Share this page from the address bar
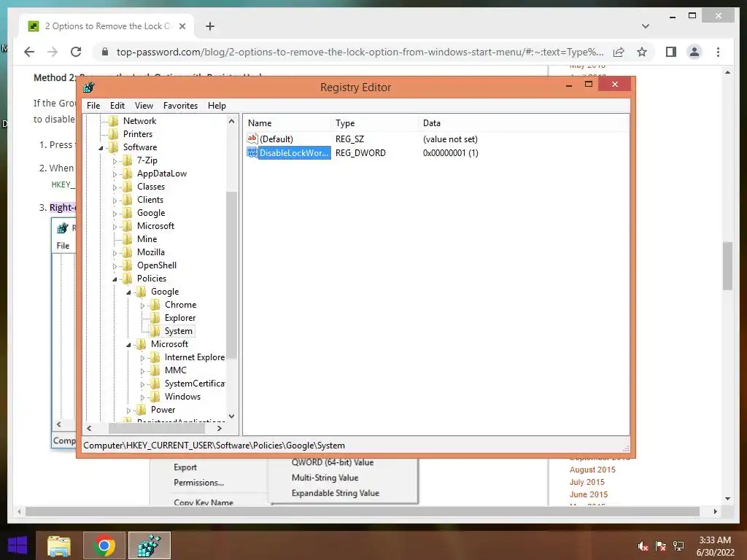This screenshot has height=560, width=747. pos(619,52)
